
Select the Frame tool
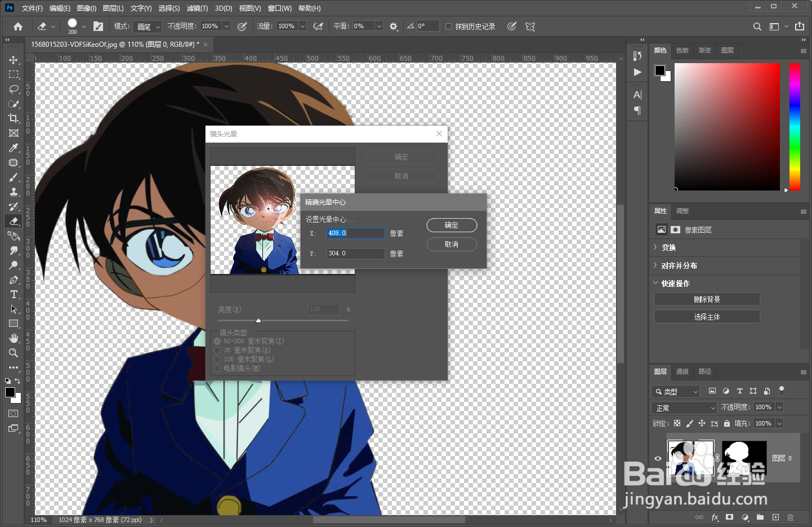[14, 133]
